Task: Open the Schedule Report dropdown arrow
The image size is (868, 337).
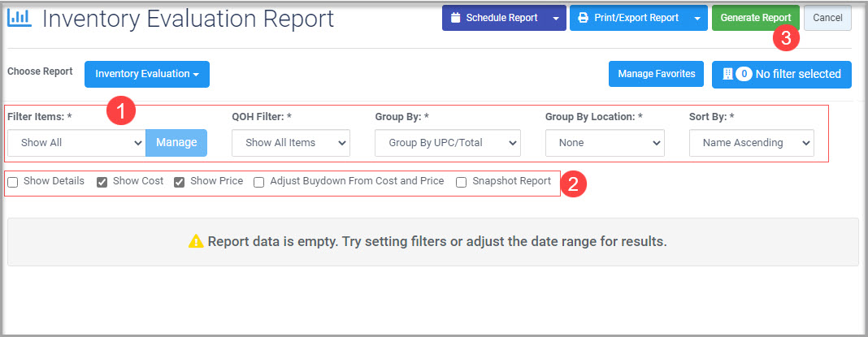Action: tap(557, 18)
